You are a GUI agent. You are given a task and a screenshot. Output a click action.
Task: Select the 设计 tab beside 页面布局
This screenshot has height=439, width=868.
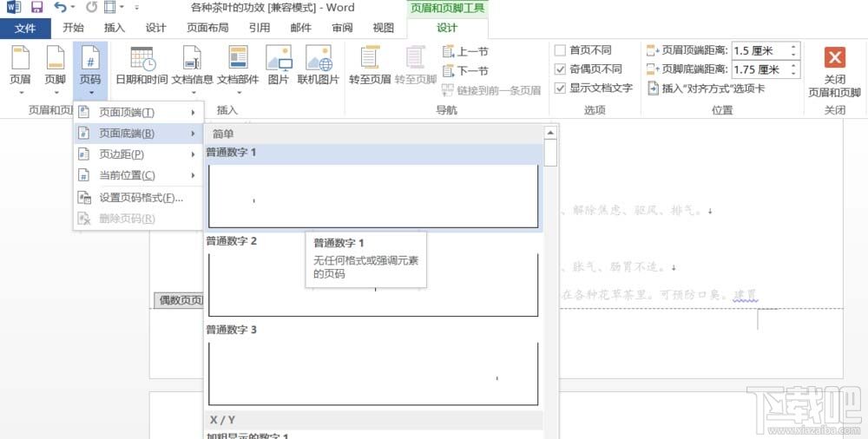pos(155,28)
